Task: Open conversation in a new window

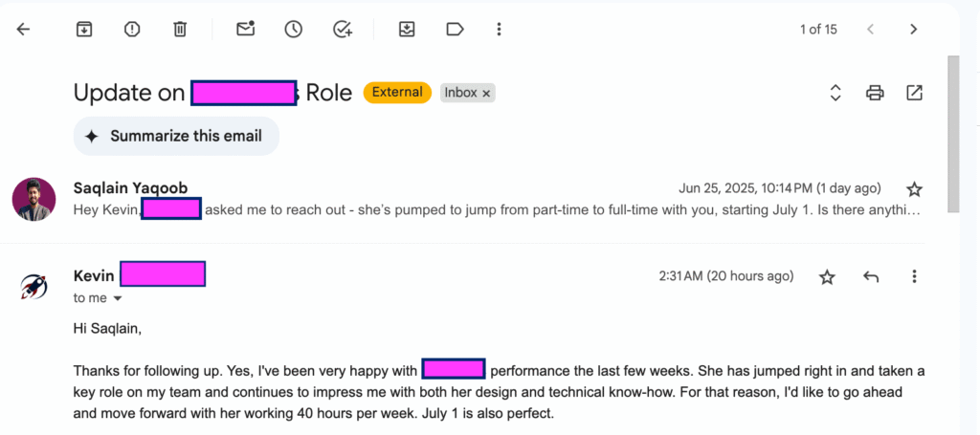Action: 915,93
